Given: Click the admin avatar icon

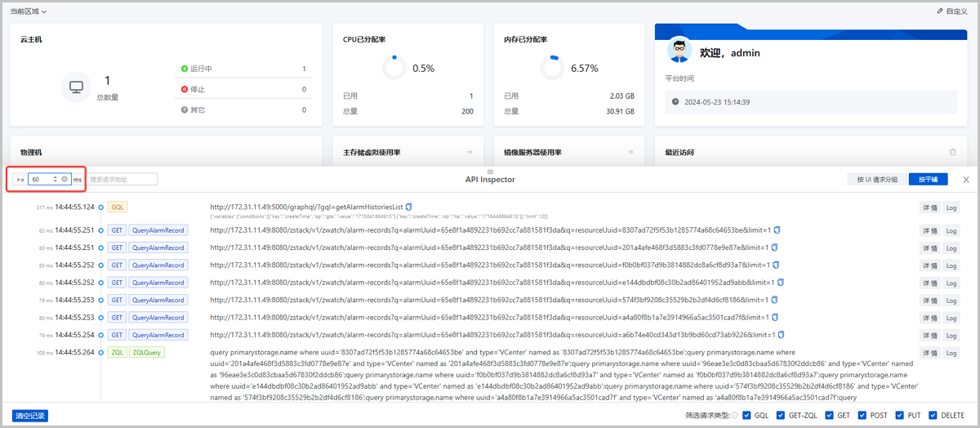Looking at the screenshot, I should (679, 51).
